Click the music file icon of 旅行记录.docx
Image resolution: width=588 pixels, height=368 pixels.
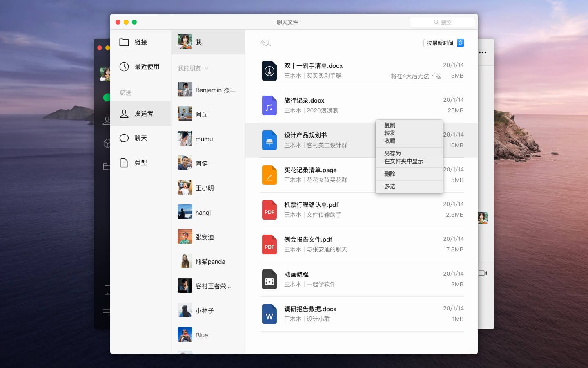269,105
